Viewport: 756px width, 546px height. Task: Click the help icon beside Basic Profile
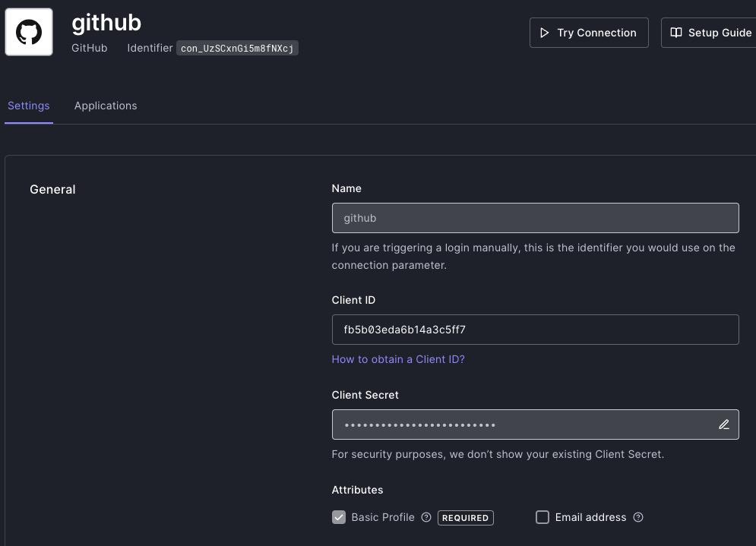click(x=426, y=517)
